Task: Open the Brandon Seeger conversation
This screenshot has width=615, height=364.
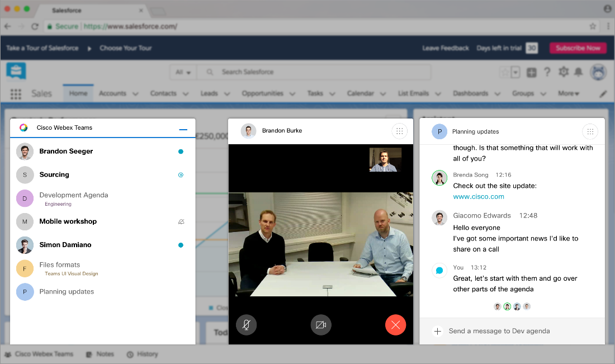Action: 66,152
